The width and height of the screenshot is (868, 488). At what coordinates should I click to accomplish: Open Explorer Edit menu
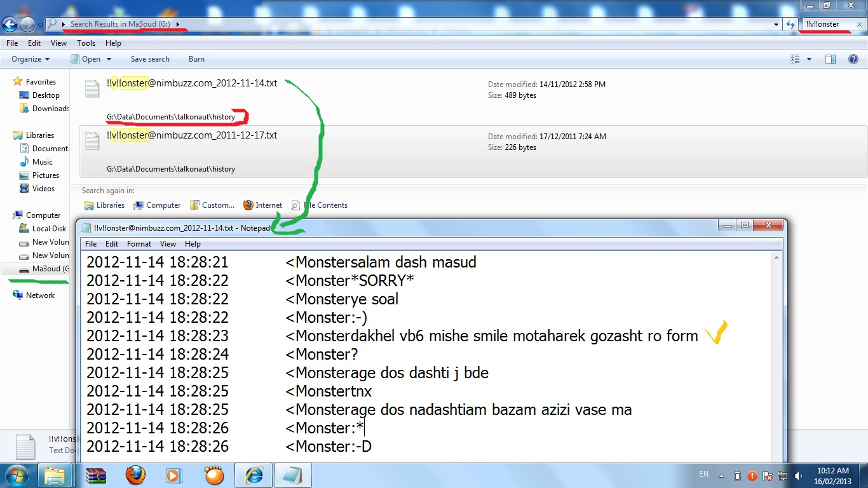click(x=34, y=43)
